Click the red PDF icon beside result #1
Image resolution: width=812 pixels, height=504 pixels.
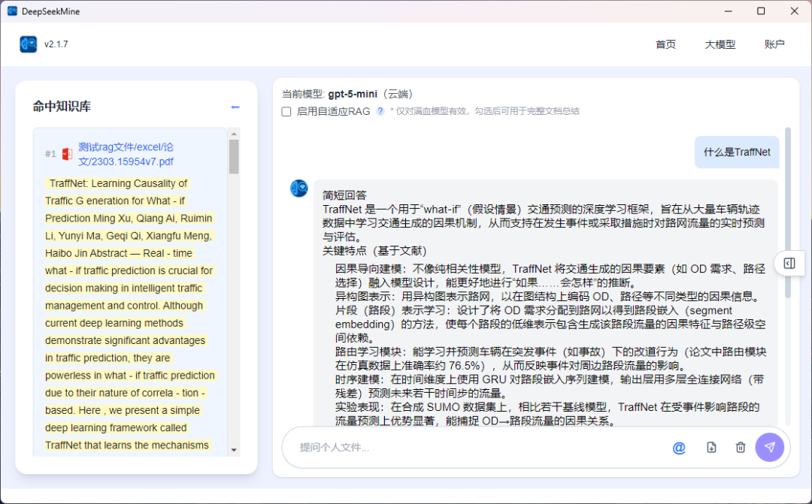pyautogui.click(x=67, y=152)
